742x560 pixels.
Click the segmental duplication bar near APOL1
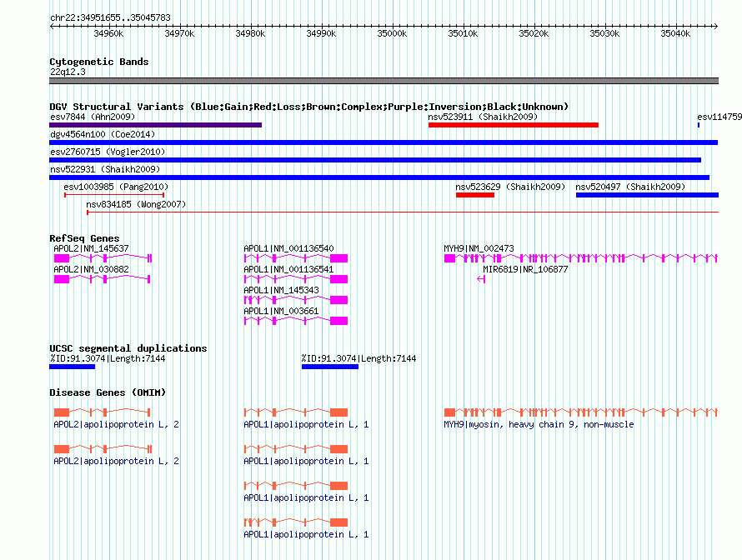click(330, 367)
